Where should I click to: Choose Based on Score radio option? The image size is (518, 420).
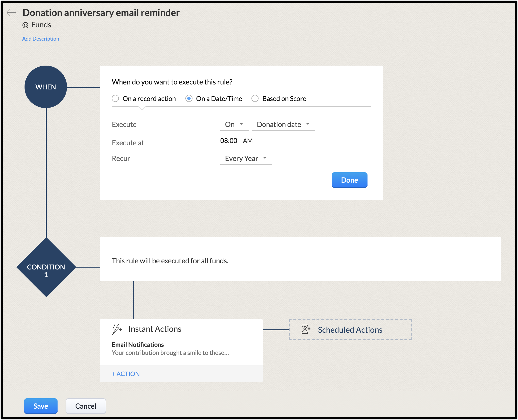point(255,98)
